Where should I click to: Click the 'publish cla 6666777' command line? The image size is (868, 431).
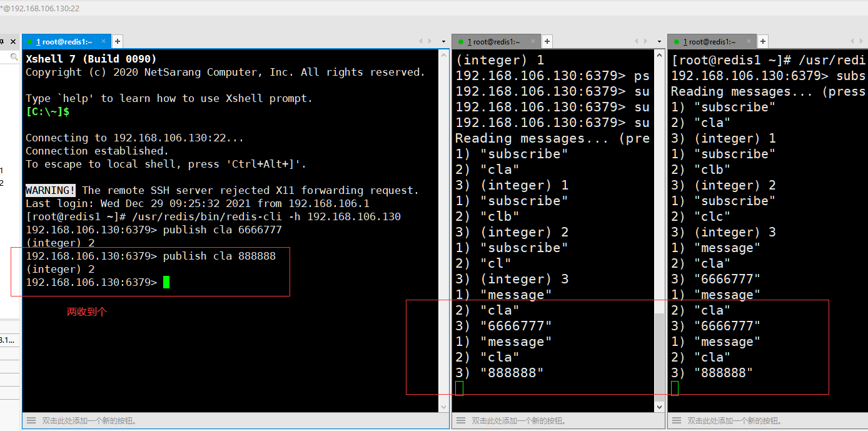pyautogui.click(x=154, y=230)
